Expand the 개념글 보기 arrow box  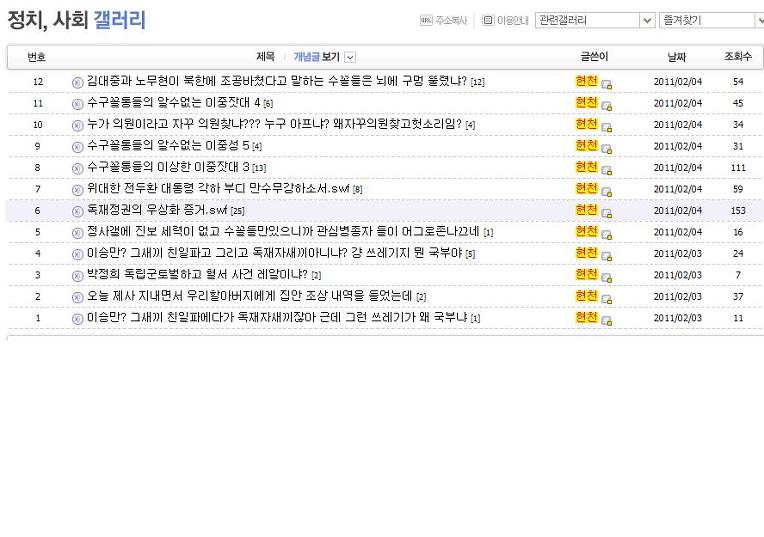(350, 58)
